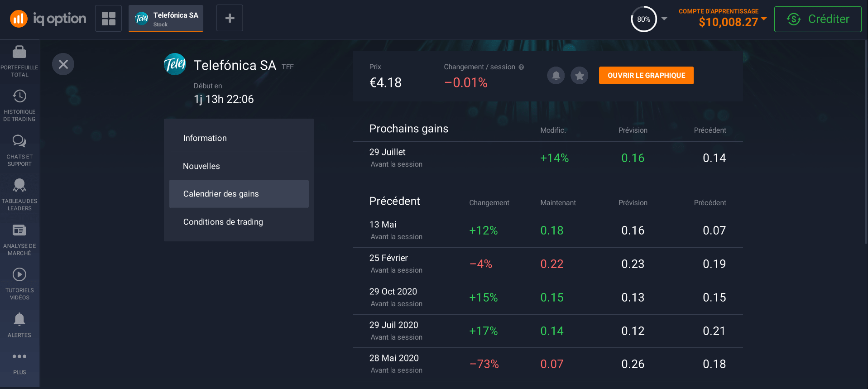Click the 80% progress circle
Viewport: 868px width, 389px height.
643,19
